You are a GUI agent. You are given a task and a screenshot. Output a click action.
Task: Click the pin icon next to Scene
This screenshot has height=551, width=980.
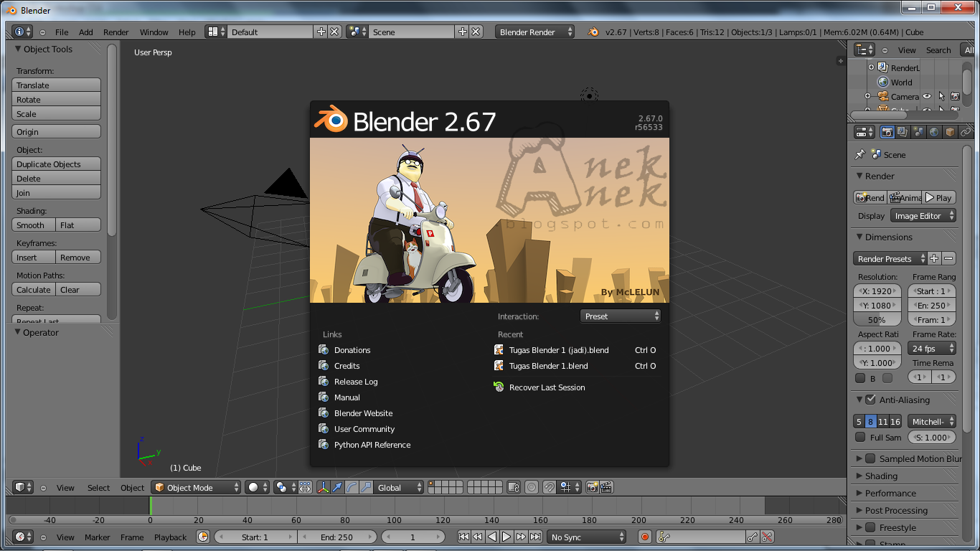click(x=859, y=154)
